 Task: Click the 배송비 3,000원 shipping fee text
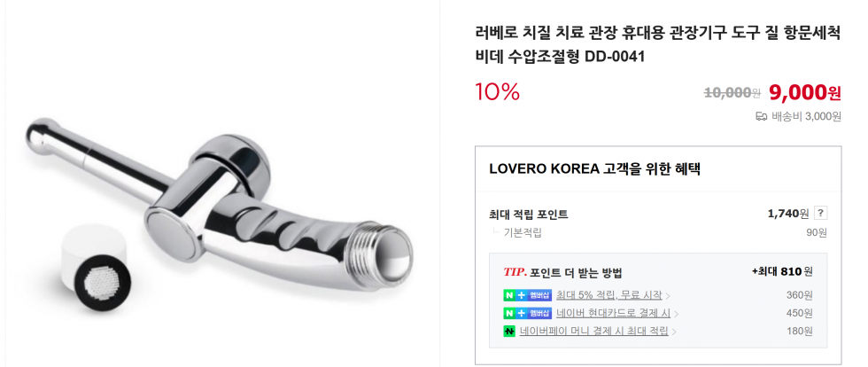(807, 116)
